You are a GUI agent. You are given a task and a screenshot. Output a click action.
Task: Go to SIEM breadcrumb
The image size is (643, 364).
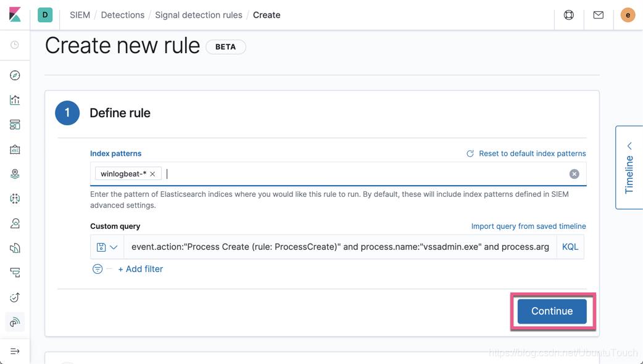pyautogui.click(x=80, y=15)
